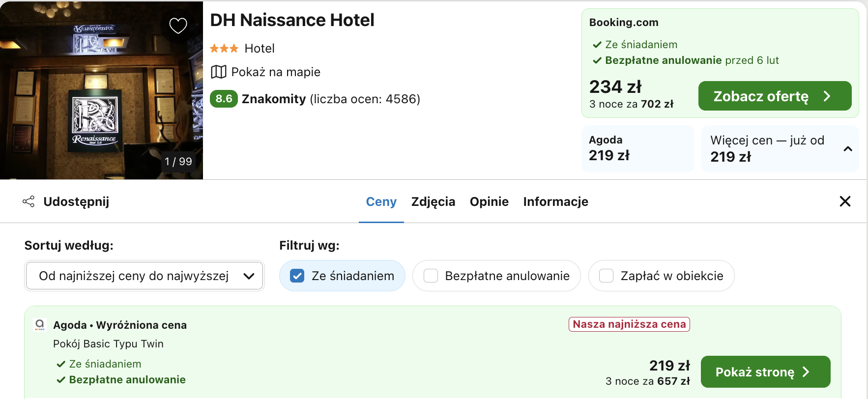Click the Pokaż na mapie link
The width and height of the screenshot is (868, 399).
pyautogui.click(x=275, y=72)
